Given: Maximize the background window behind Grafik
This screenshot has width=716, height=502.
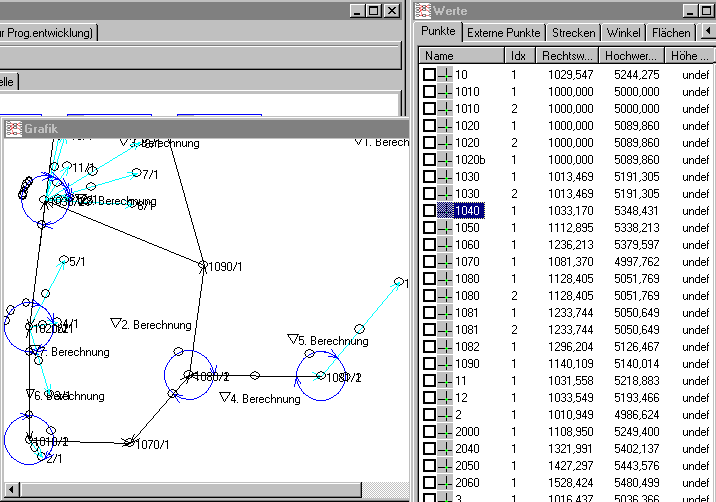Looking at the screenshot, I should pyautogui.click(x=374, y=11).
